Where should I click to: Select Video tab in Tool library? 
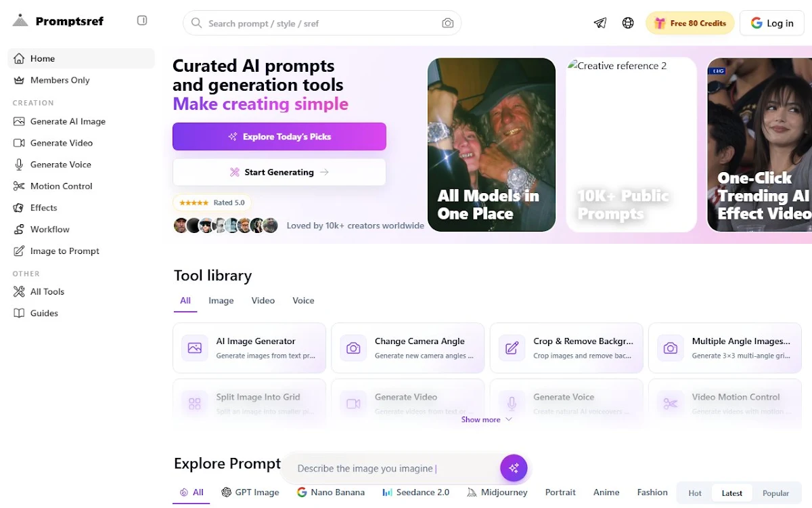263,301
